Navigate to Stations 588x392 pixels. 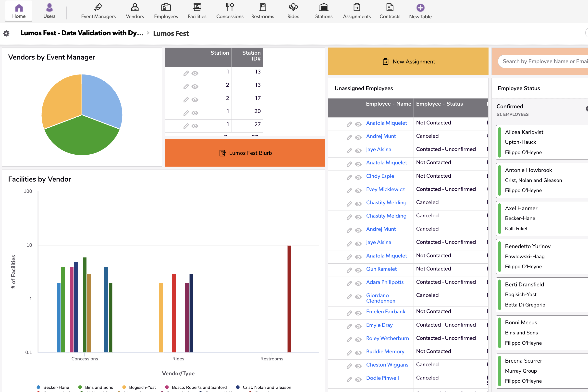[323, 11]
